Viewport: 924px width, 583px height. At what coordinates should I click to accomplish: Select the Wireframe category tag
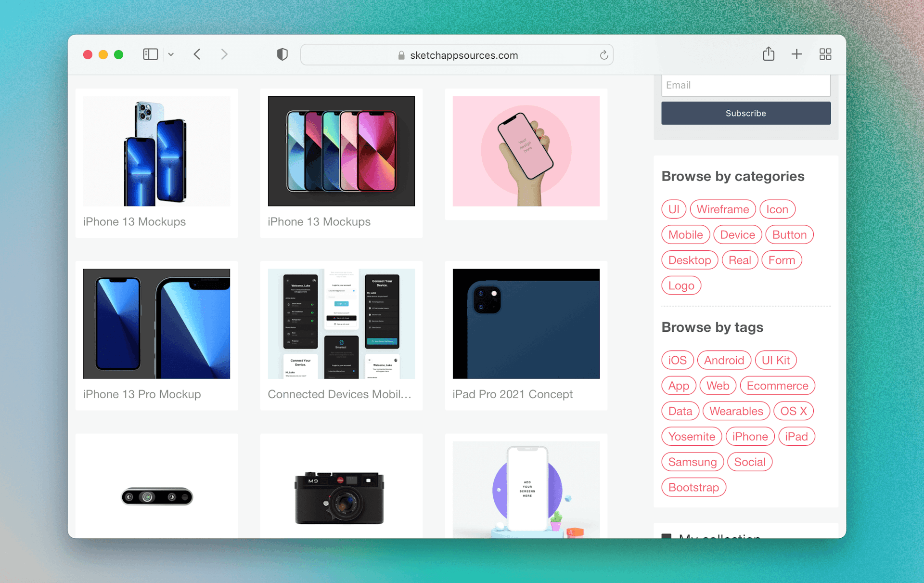tap(722, 209)
